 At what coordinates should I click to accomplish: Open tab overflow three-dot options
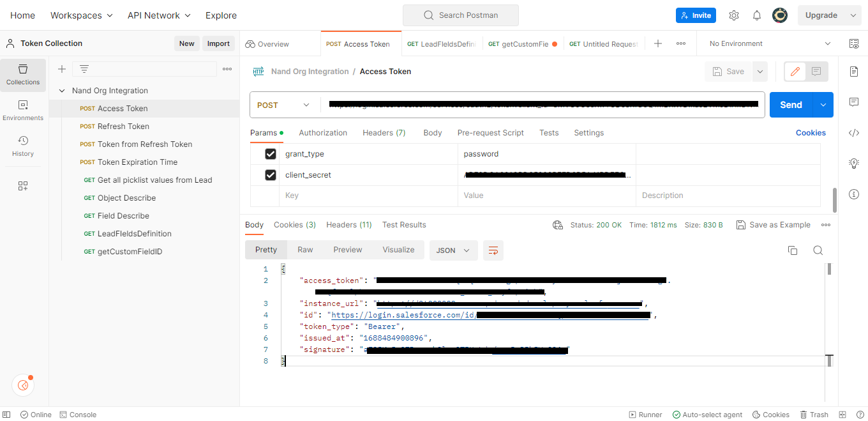coord(681,43)
